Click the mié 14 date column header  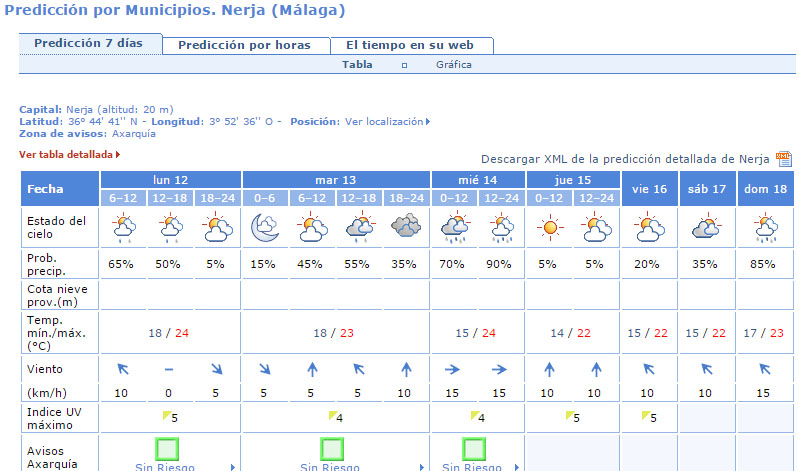(478, 179)
